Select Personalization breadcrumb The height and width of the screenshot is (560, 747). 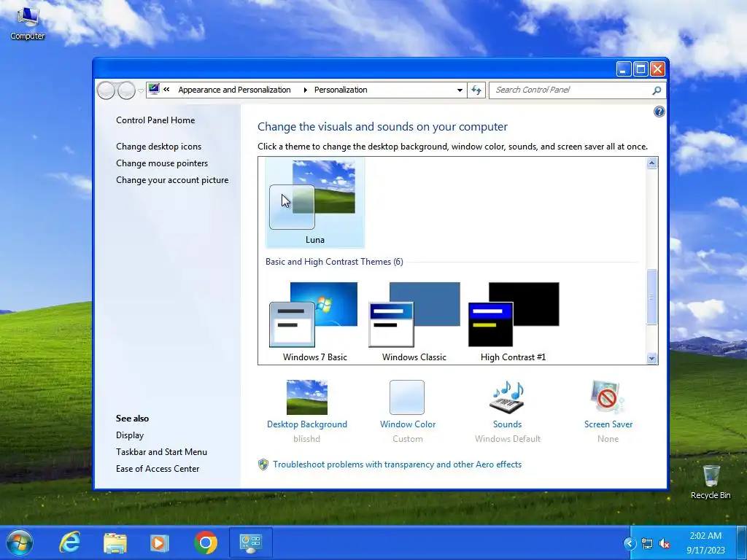pos(341,90)
